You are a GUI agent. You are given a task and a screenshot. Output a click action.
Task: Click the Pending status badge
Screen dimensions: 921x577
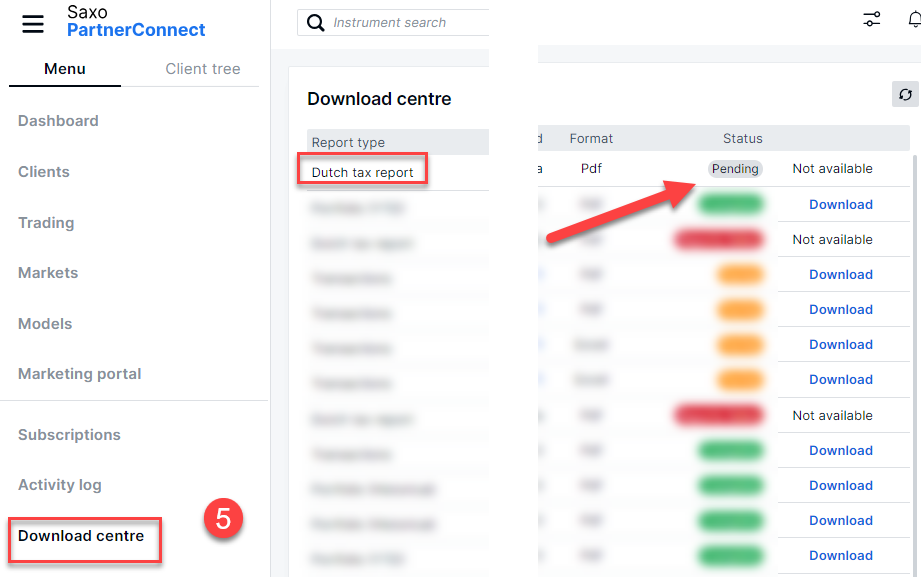tap(735, 169)
